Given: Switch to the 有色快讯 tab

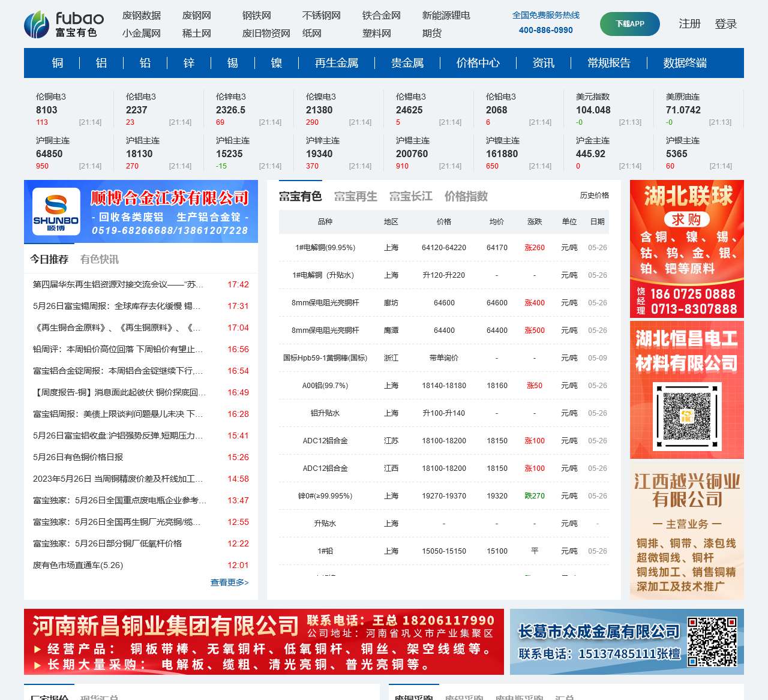Looking at the screenshot, I should (100, 259).
